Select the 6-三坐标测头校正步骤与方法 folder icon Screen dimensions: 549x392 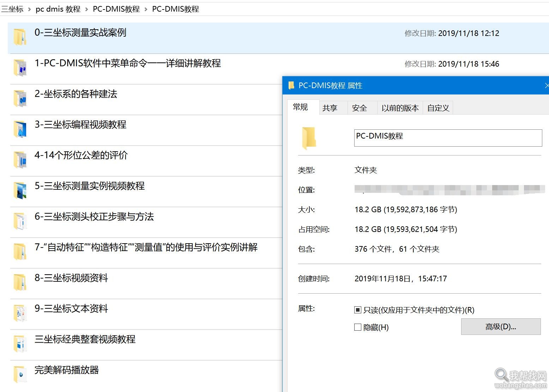click(20, 221)
